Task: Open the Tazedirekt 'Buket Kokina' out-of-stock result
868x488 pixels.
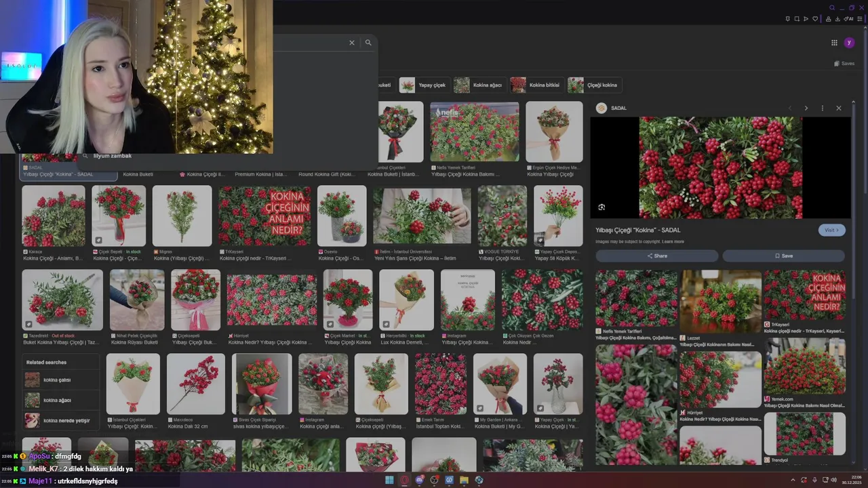Action: tap(62, 300)
